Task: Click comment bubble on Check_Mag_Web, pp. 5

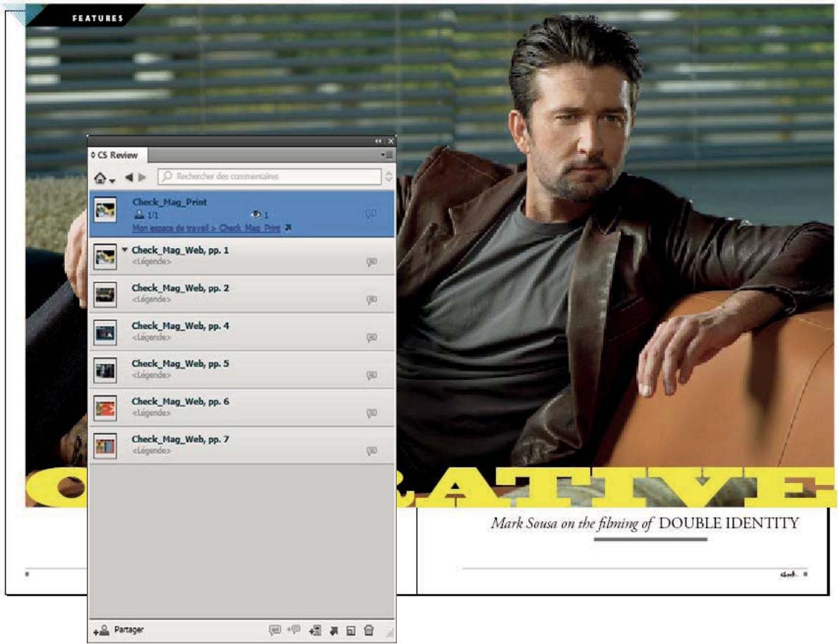Action: pyautogui.click(x=372, y=375)
